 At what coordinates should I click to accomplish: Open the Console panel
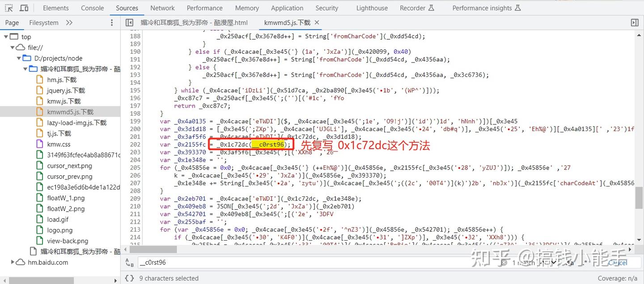coord(92,8)
